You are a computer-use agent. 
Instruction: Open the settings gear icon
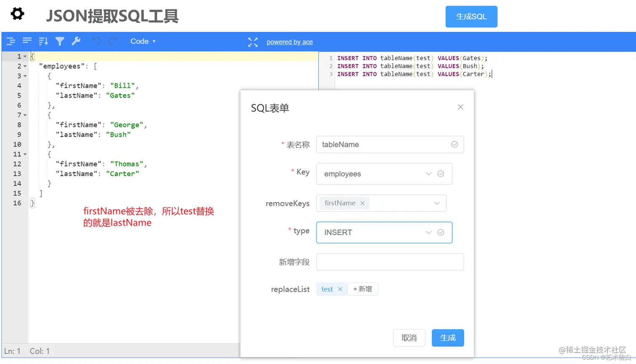point(17,14)
